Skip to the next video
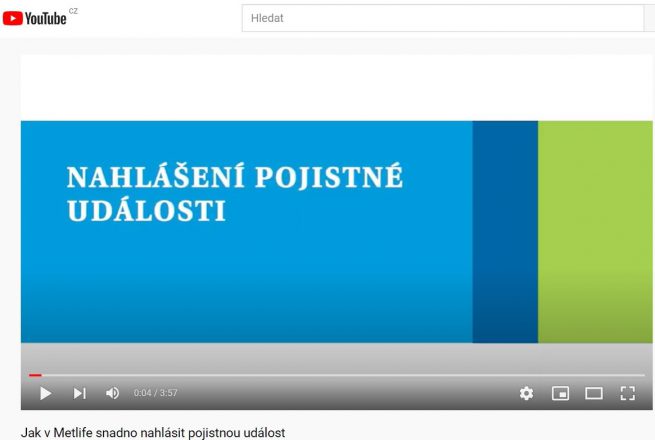This screenshot has width=655, height=440. (x=80, y=393)
